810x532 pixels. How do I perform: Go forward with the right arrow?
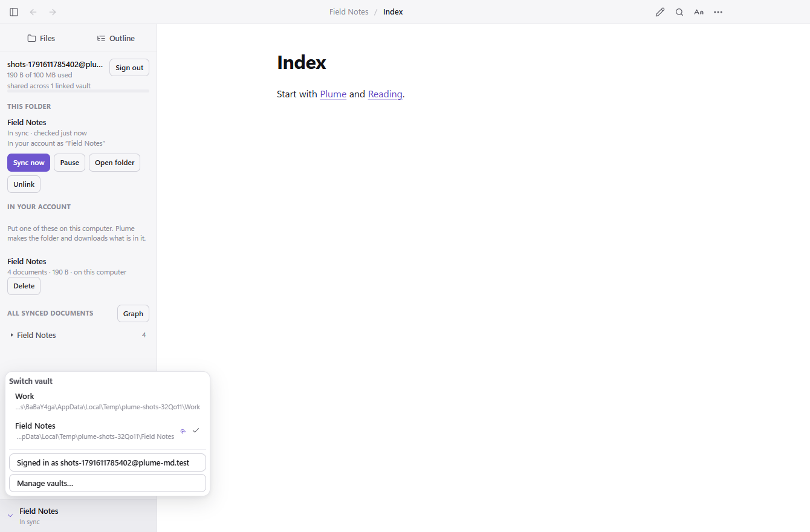[x=53, y=12]
